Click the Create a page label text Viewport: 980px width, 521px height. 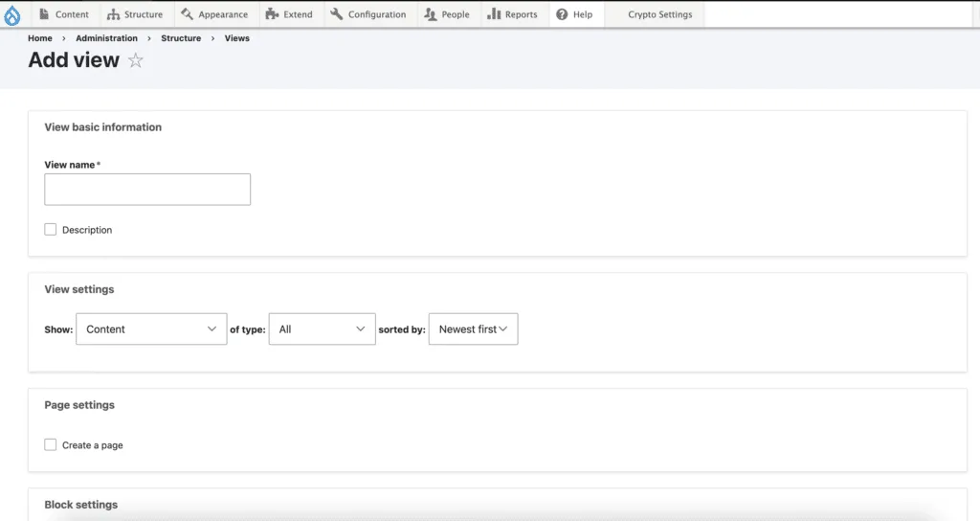93,445
